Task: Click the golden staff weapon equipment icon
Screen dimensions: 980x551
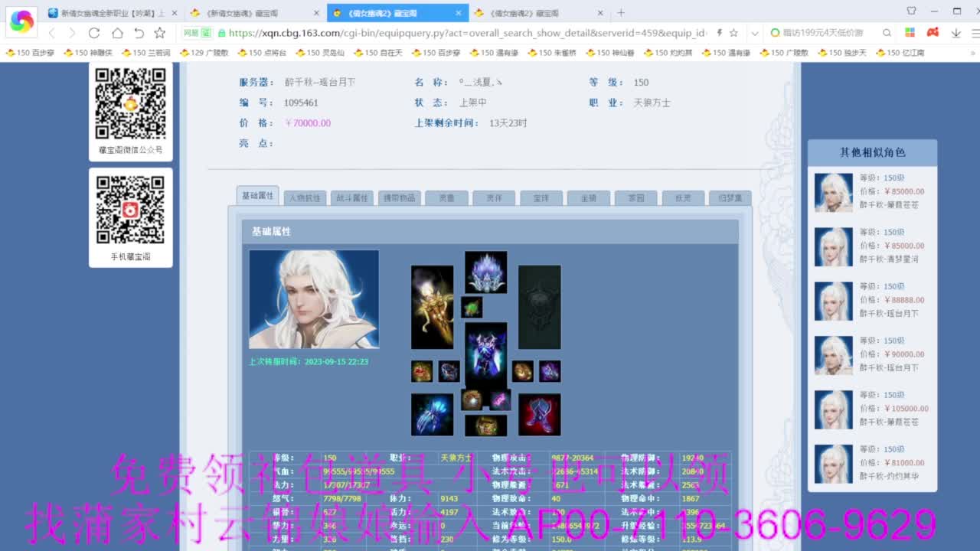Action: 432,307
